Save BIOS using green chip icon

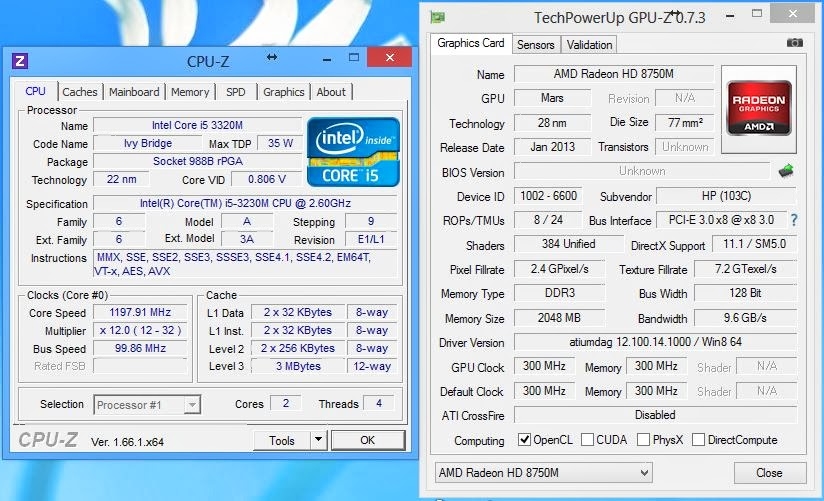click(x=786, y=171)
